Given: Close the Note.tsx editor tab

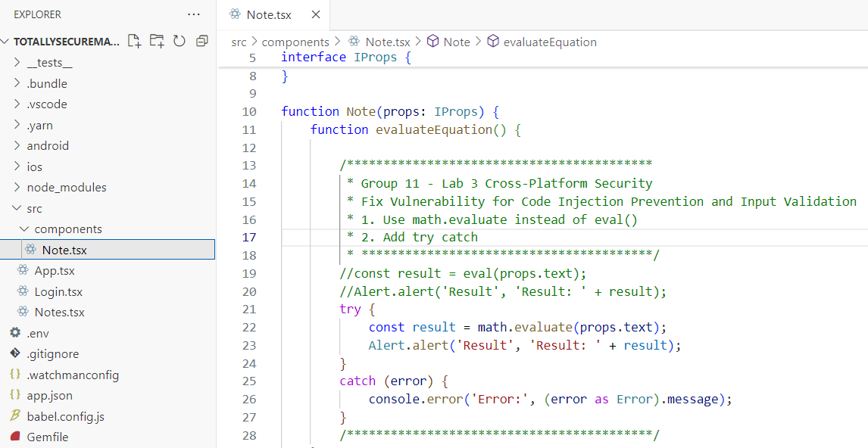Looking at the screenshot, I should point(316,14).
